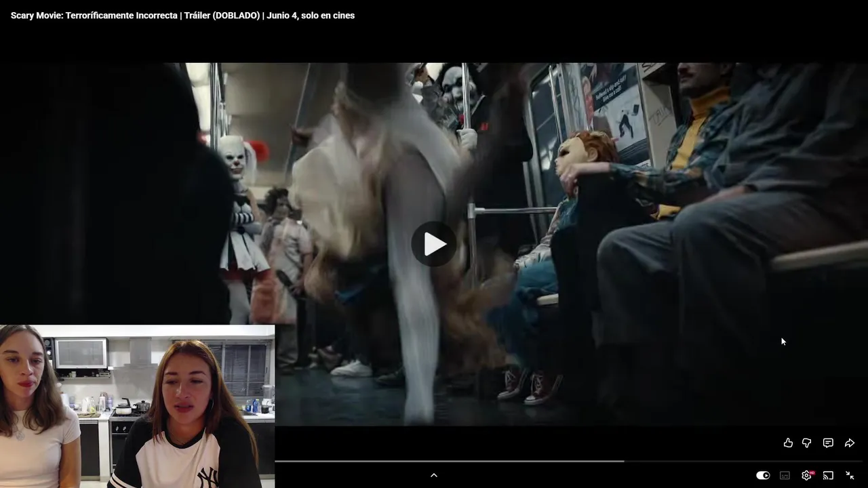Image resolution: width=868 pixels, height=488 pixels.
Task: Open the settings gear menu
Action: [806, 475]
